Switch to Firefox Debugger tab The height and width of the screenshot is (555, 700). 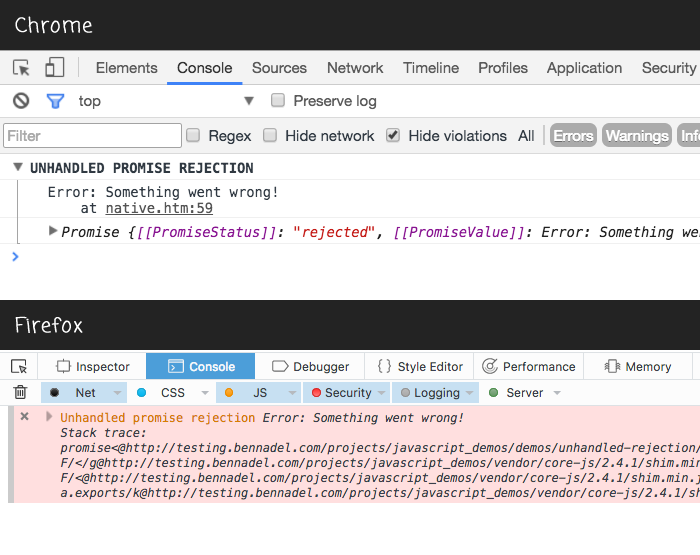click(x=310, y=367)
